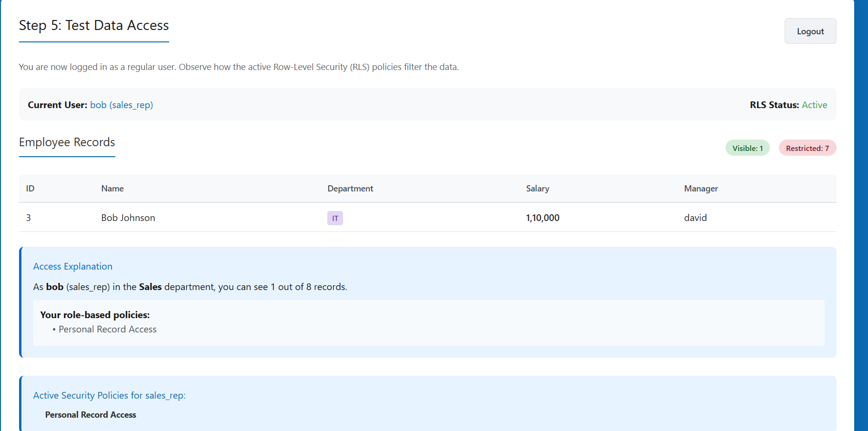The height and width of the screenshot is (431, 868).
Task: Open the Step 5: Test Data Access heading
Action: click(x=94, y=25)
